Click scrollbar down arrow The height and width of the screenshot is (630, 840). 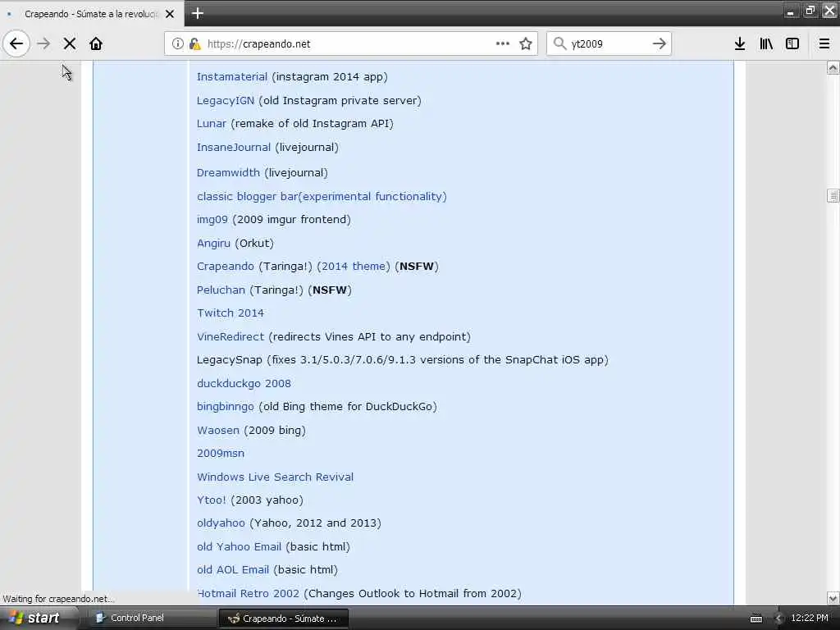tap(833, 598)
